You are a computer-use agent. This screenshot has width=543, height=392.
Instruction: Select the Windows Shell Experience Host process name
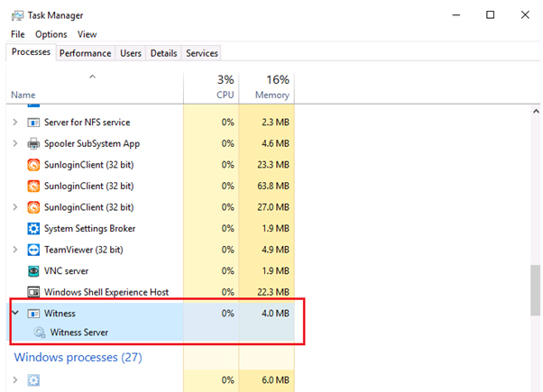(106, 292)
